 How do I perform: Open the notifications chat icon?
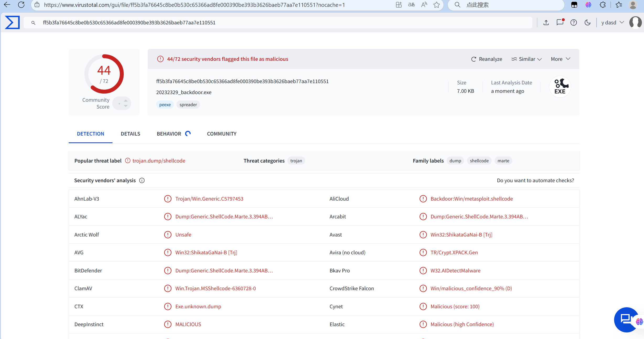tap(560, 23)
